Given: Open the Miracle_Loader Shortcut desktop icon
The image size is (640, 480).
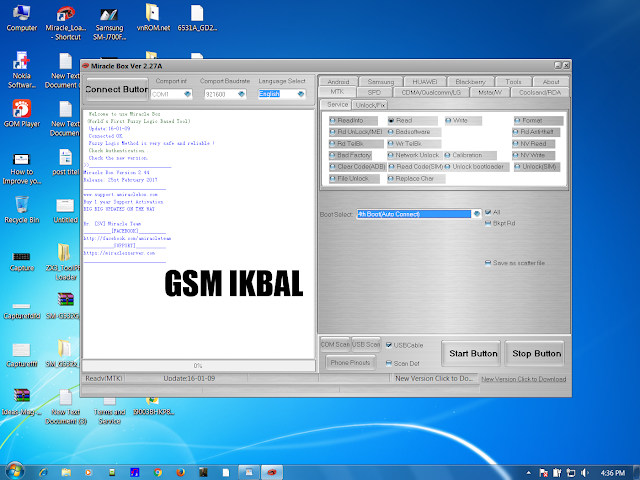Looking at the screenshot, I should [x=65, y=22].
